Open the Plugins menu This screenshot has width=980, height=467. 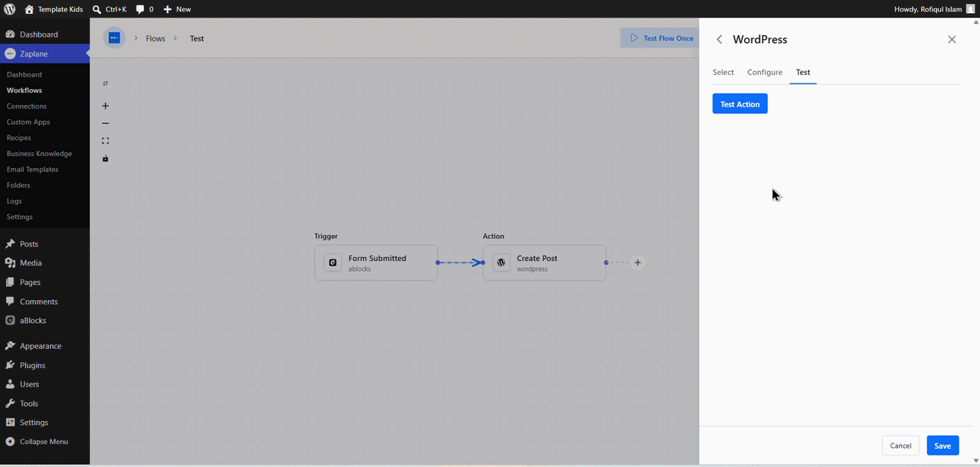(x=44, y=365)
